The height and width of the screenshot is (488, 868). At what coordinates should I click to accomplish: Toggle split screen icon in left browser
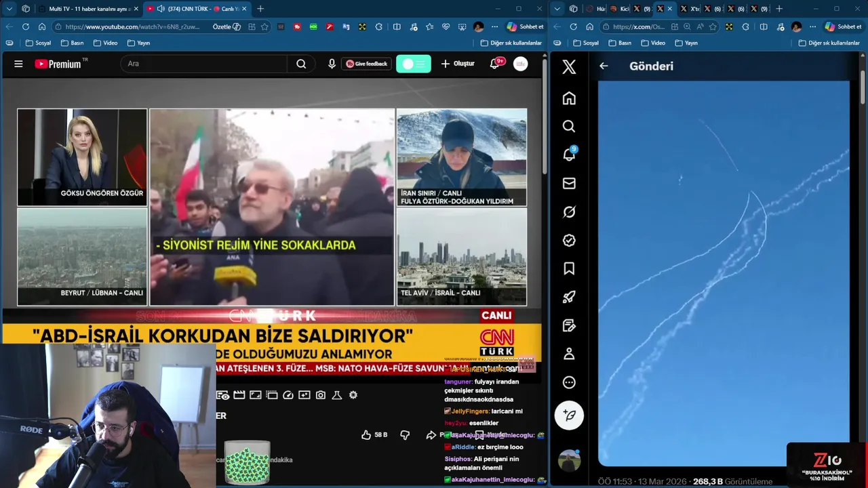pyautogui.click(x=397, y=26)
